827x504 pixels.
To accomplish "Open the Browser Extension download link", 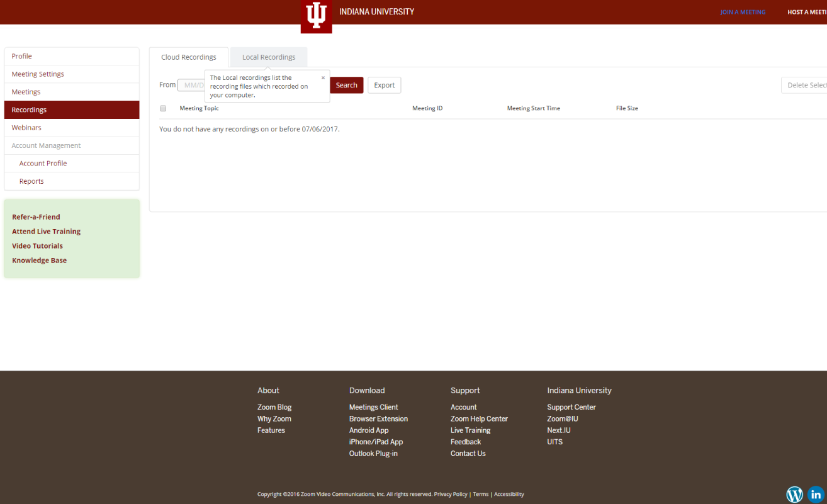I will pyautogui.click(x=378, y=419).
